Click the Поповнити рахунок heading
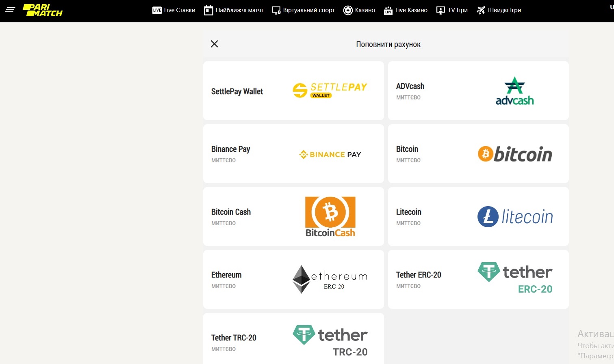 tap(388, 44)
